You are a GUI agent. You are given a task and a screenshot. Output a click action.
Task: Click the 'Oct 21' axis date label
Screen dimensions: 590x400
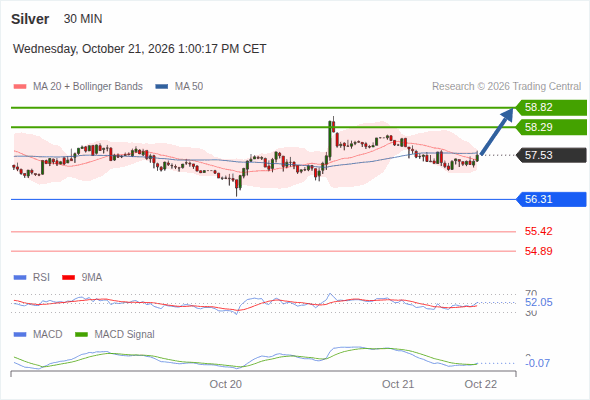click(398, 384)
